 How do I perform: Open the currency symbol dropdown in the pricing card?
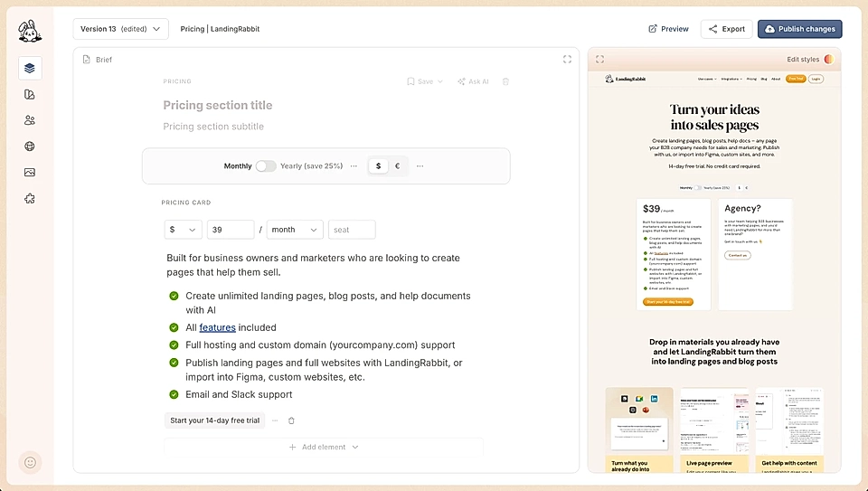point(184,230)
